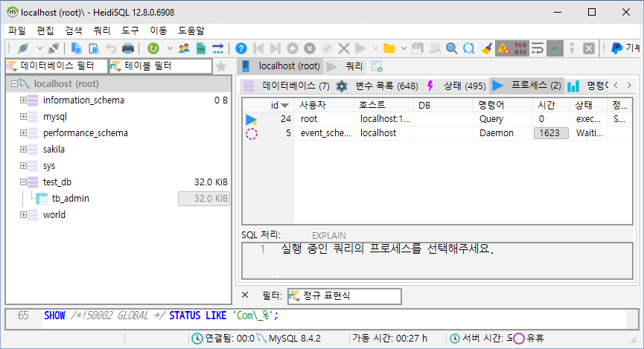Expand the information_schema database

[x=23, y=100]
